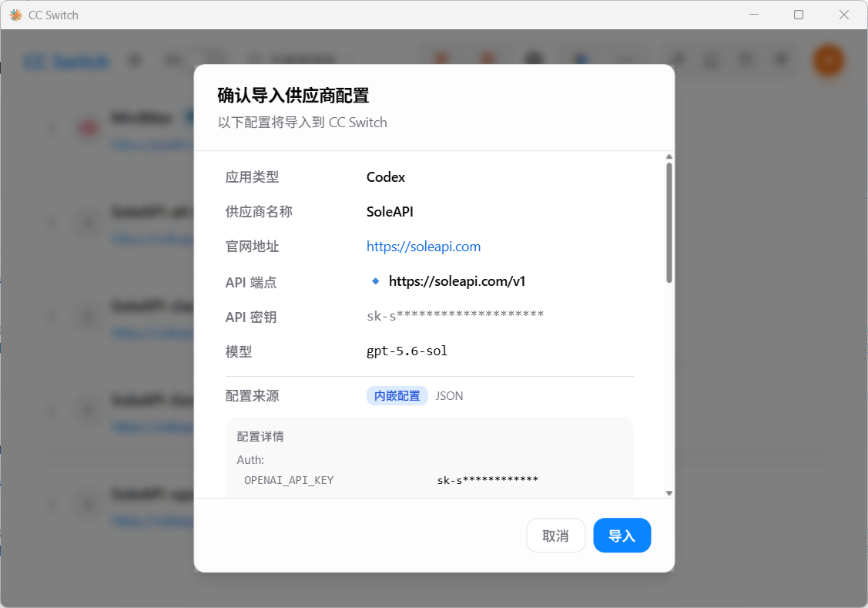The image size is (868, 608).
Task: Click the JSON source label
Action: [x=449, y=396]
